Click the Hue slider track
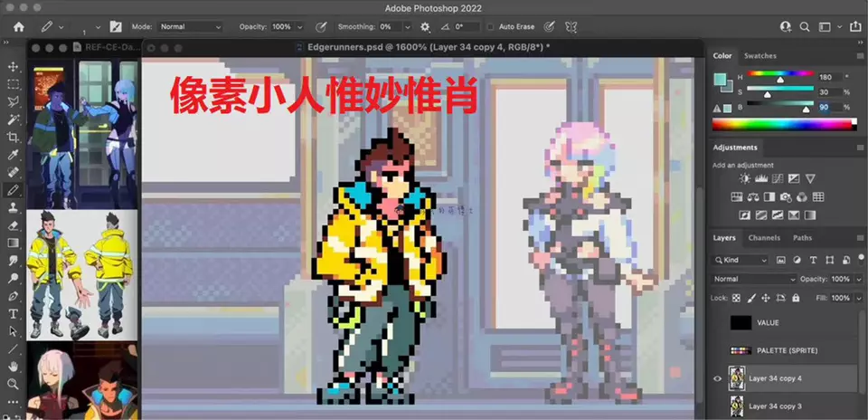Image resolution: width=868 pixels, height=420 pixels. coord(780,73)
